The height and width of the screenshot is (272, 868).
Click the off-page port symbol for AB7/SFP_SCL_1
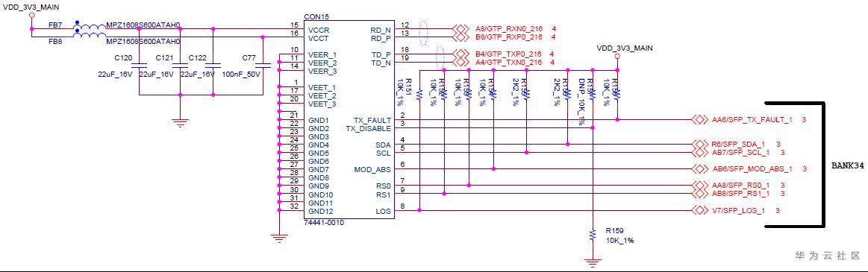(700, 152)
